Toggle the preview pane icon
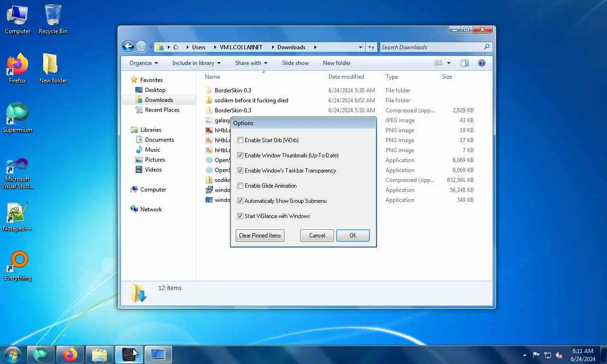Viewport: 607px width, 364px height. [x=465, y=63]
